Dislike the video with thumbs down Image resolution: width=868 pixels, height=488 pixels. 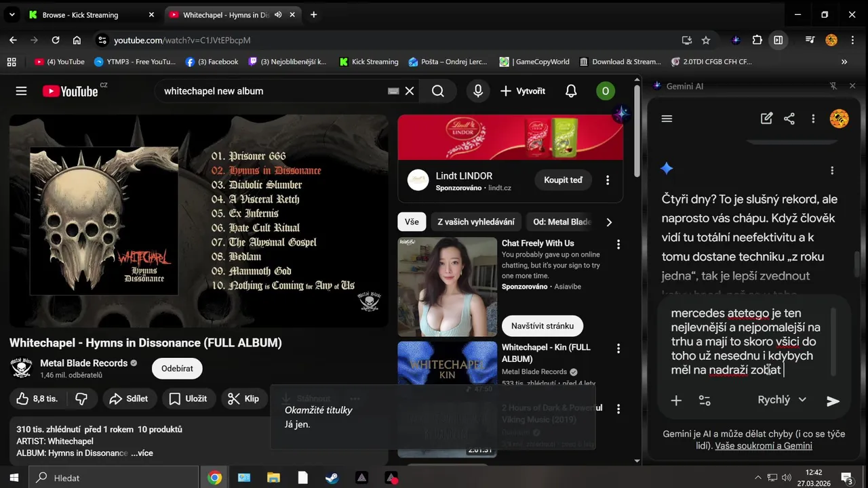[82, 399]
